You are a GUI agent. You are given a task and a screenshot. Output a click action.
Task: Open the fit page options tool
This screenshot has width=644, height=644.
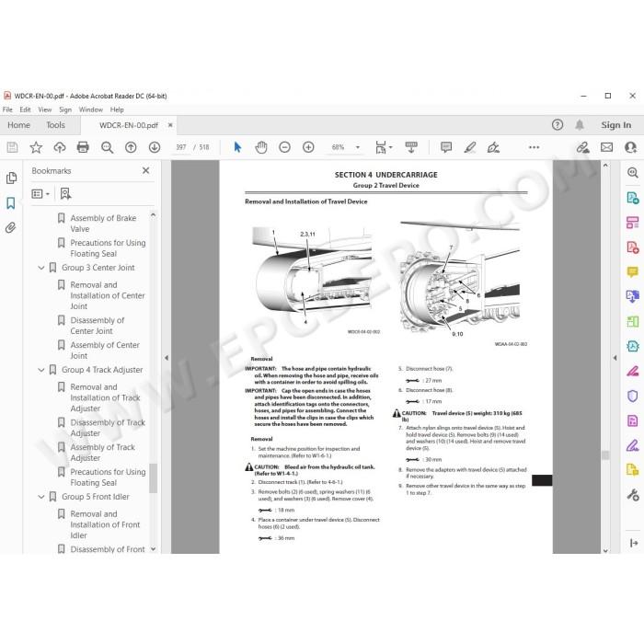pyautogui.click(x=384, y=147)
